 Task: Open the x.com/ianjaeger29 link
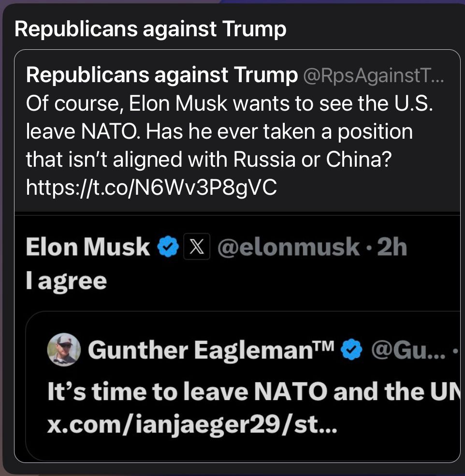(192, 424)
